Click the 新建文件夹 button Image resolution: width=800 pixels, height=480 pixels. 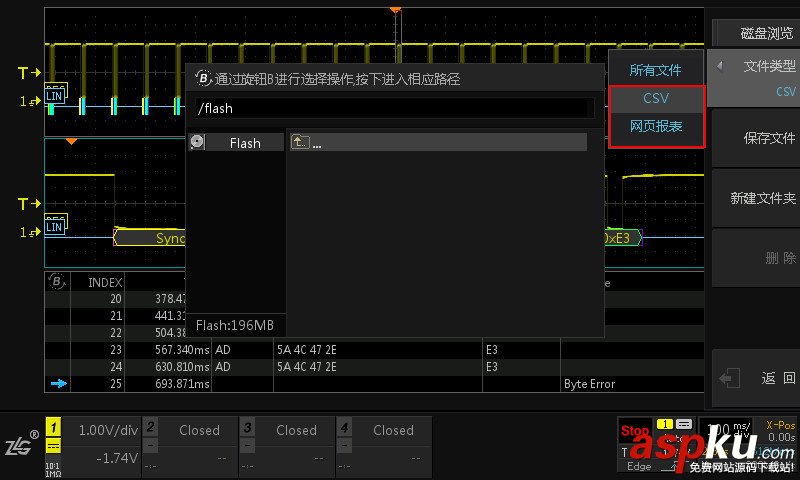[x=755, y=198]
